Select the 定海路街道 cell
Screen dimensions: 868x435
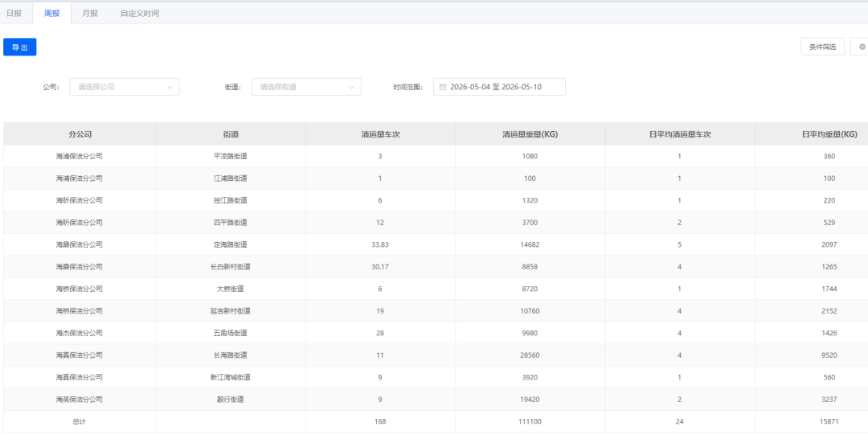[x=231, y=244]
